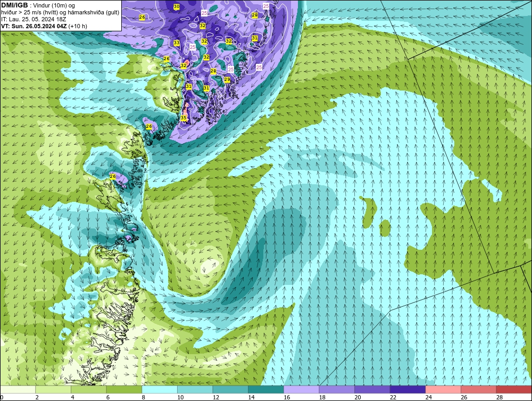Screen dimensions: 532x401
Task: Click the 10–12 m/s legend color swatch
Action: click(x=195, y=389)
